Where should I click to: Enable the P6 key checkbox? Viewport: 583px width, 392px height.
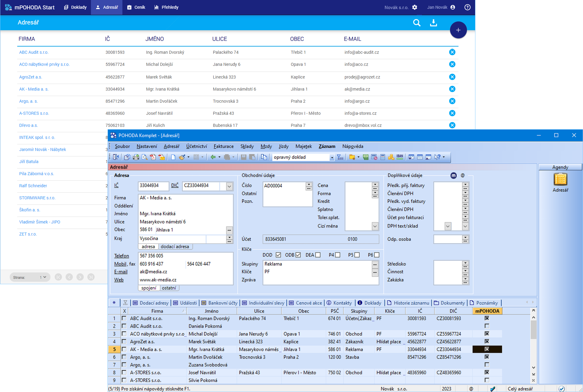pyautogui.click(x=377, y=255)
